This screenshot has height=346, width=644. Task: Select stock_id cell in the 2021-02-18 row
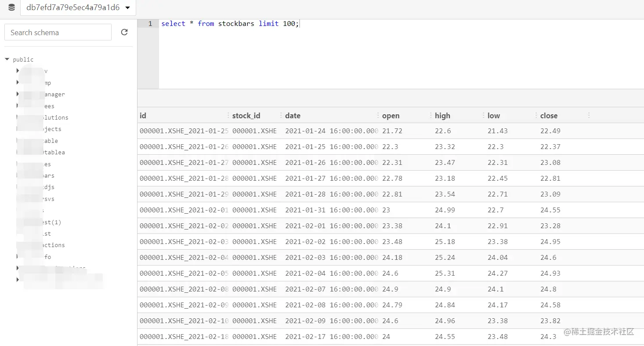coord(254,336)
